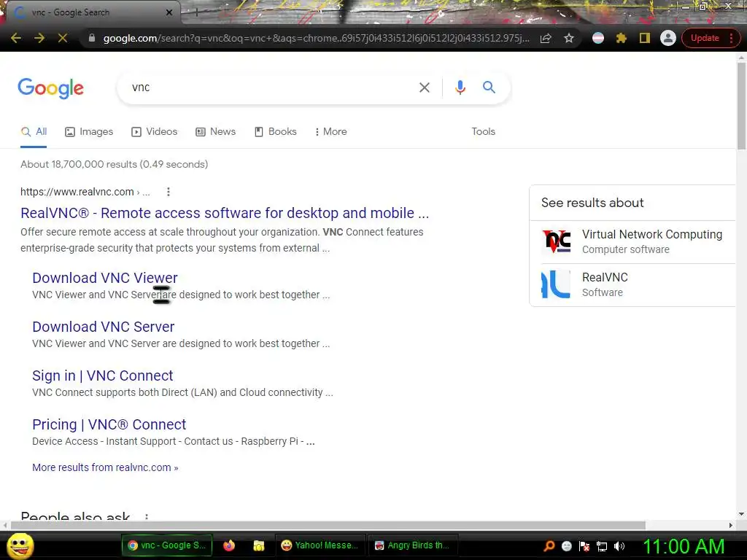Switch to Yahoo! Messenger taskbar item
This screenshot has height=560, width=747.
320,545
